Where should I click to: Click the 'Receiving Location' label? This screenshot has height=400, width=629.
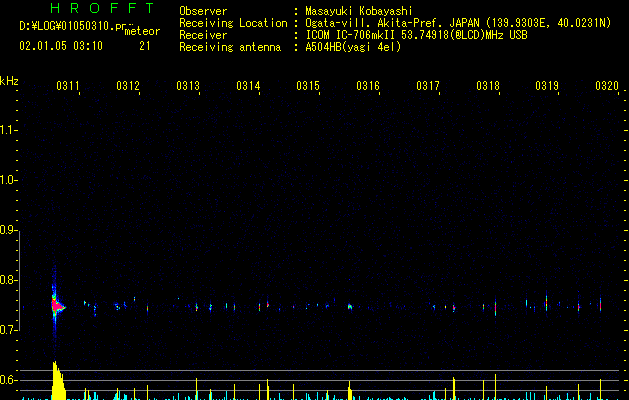tap(233, 23)
